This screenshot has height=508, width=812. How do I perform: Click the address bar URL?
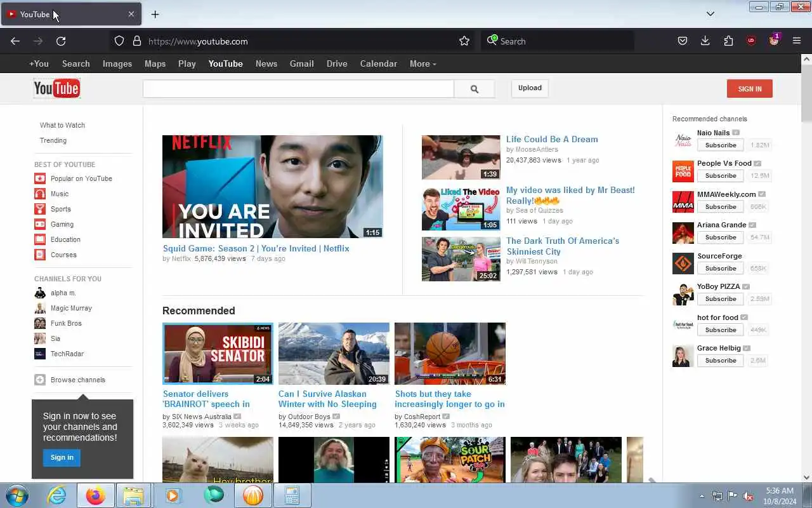pos(198,41)
